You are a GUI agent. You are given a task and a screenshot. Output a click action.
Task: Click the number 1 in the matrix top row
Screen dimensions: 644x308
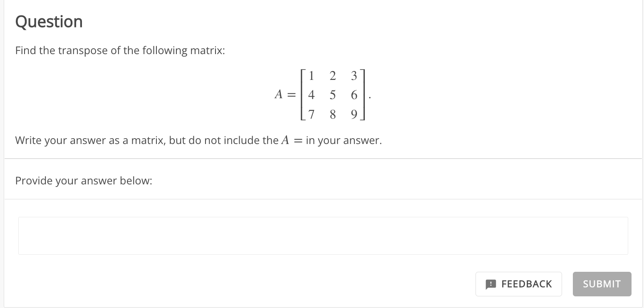click(311, 76)
